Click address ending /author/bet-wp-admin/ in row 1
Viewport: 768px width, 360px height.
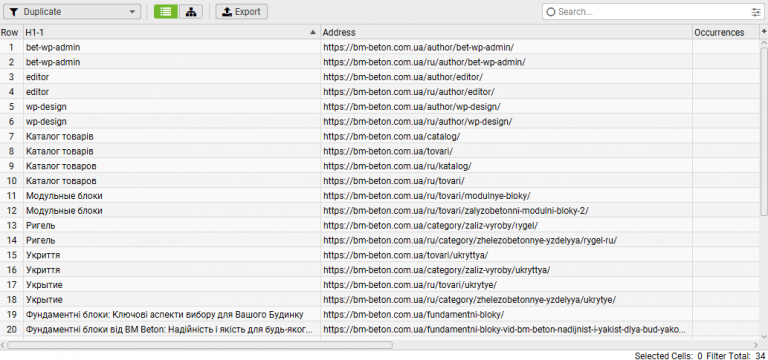[506, 48]
